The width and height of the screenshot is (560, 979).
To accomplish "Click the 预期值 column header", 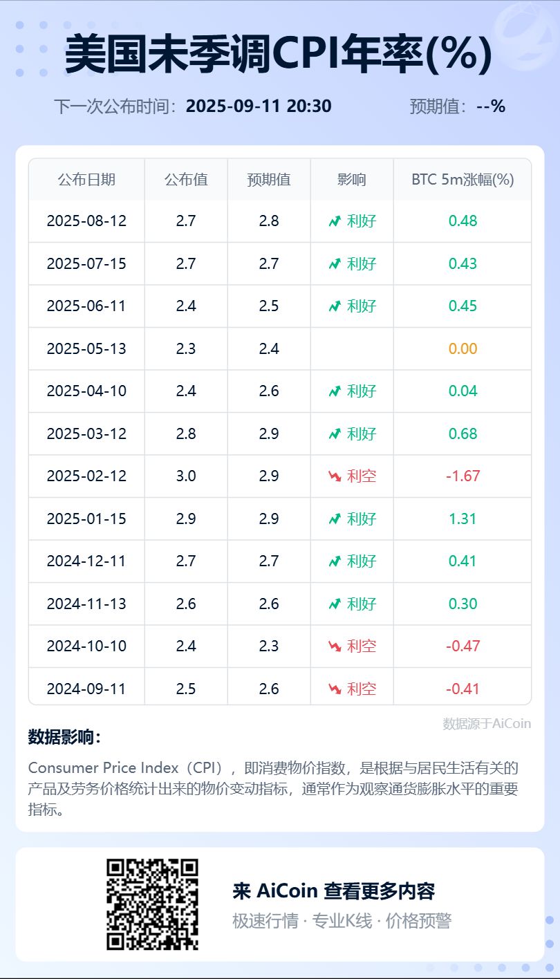I will pos(269,180).
